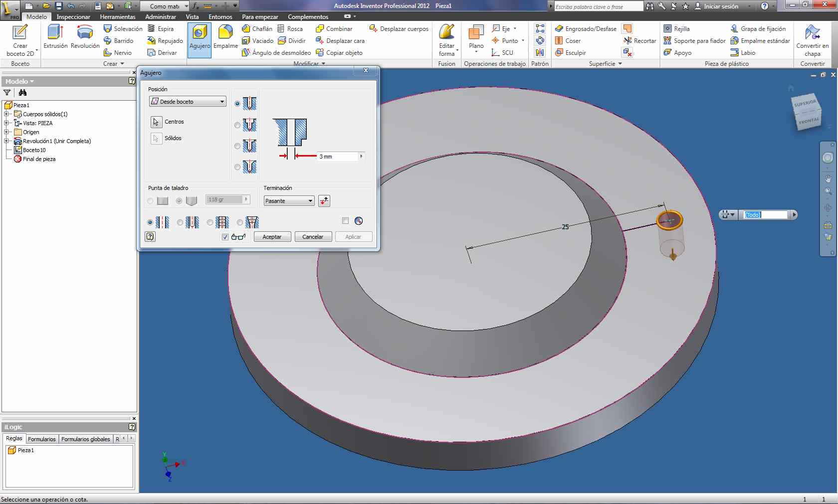Click the ViewCube SUPERIOR face
Image resolution: width=838 pixels, height=504 pixels.
click(805, 103)
